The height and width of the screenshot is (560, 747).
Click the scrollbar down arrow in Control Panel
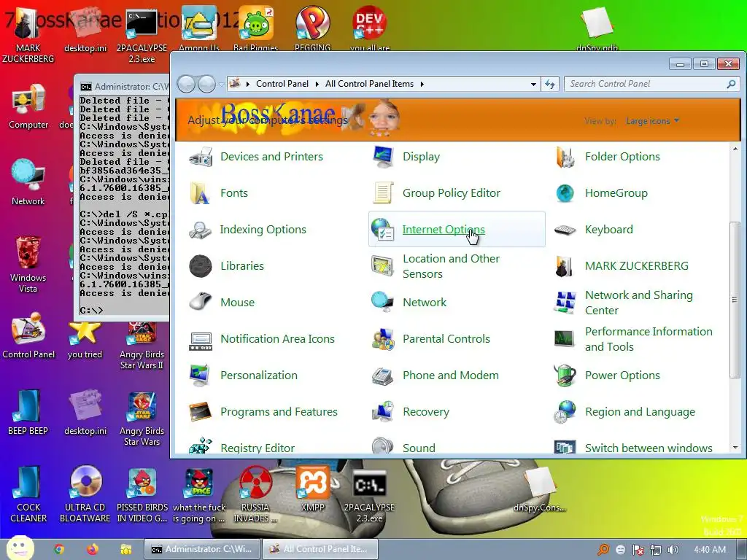[735, 448]
